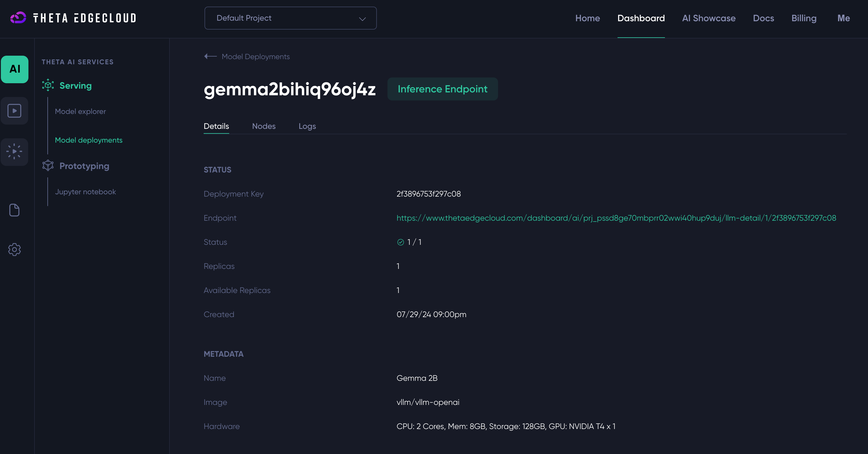Click the back arrow to Model Deployments
This screenshot has height=454, width=868.
point(210,56)
